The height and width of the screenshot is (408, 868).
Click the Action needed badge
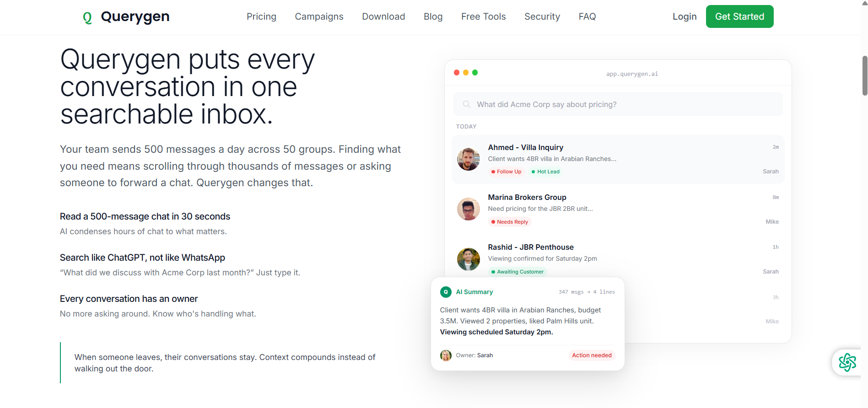click(592, 355)
